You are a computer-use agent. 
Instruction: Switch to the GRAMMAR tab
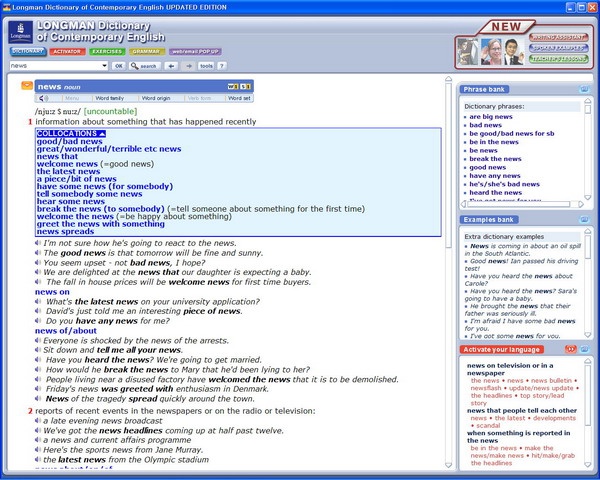coord(147,51)
